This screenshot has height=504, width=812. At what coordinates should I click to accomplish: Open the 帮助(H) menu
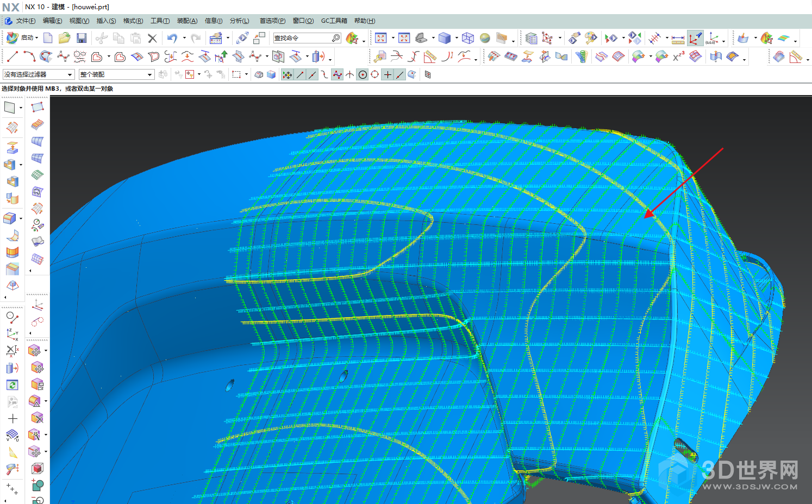pos(365,21)
